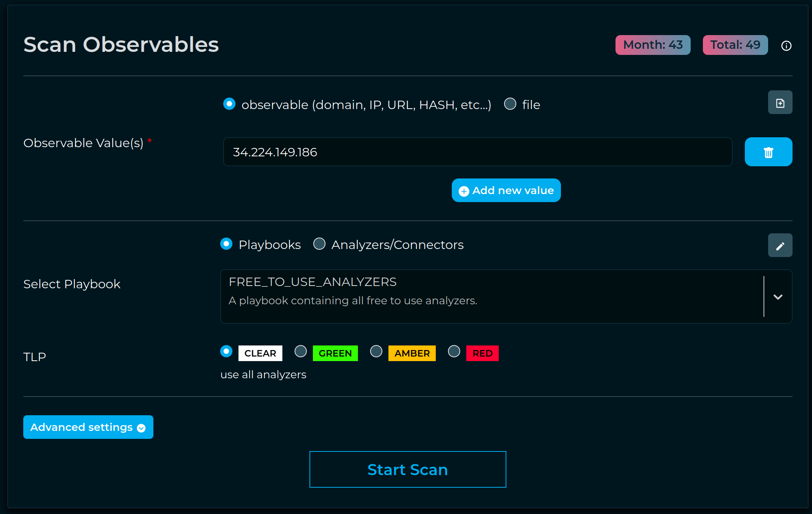Select the file radio button
Screen dimensions: 812x514
pyautogui.click(x=510, y=104)
